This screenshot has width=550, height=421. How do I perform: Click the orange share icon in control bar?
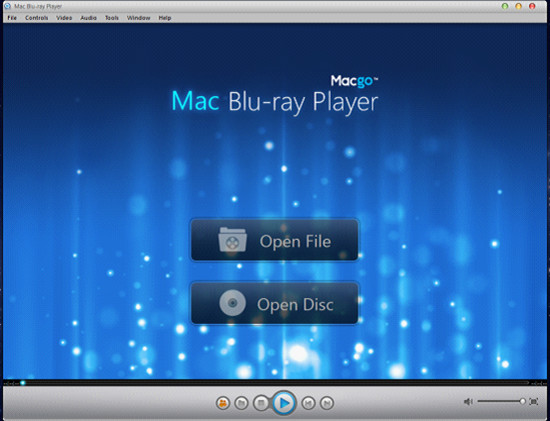(223, 403)
